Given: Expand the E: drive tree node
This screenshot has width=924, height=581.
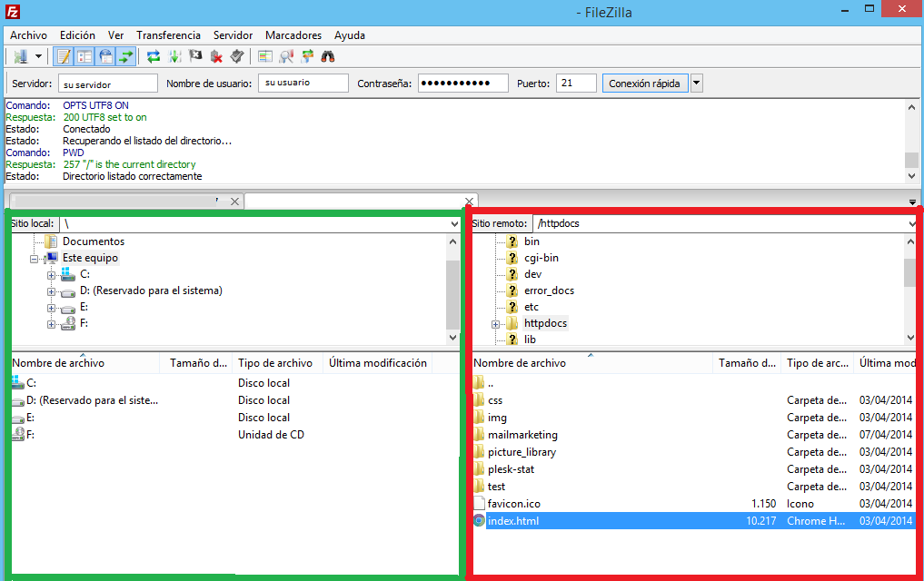Looking at the screenshot, I should (51, 308).
